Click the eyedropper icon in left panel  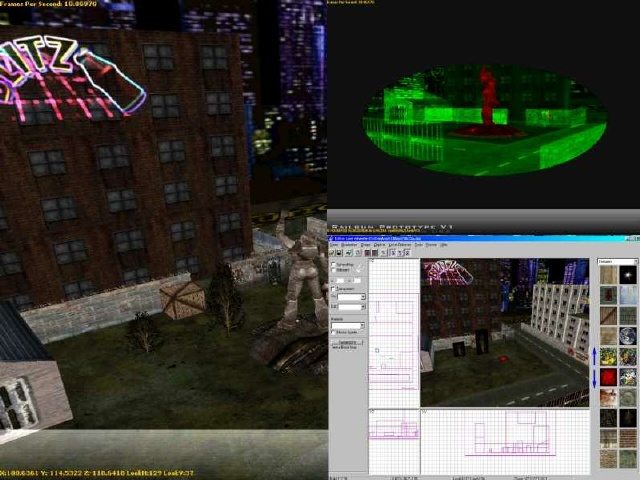click(x=360, y=267)
